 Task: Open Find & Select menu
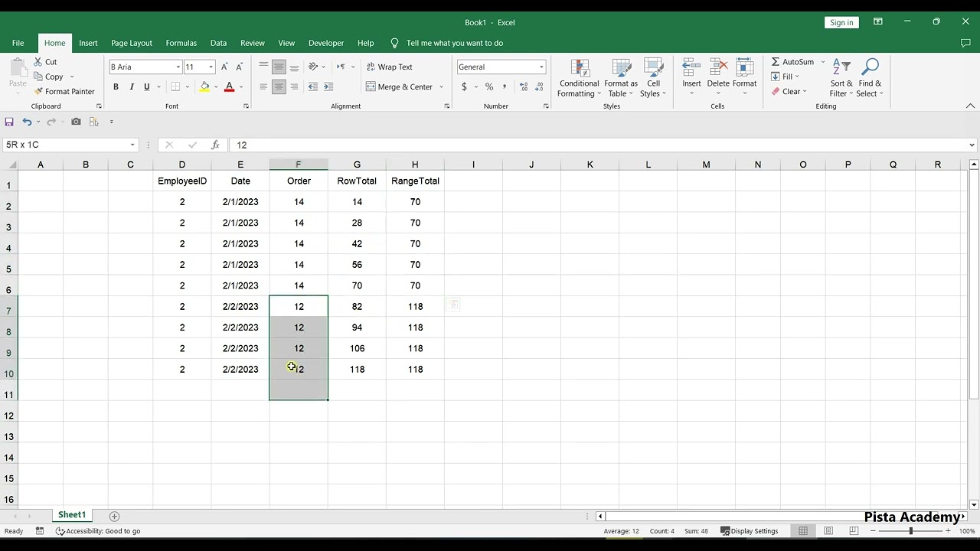[x=870, y=77]
